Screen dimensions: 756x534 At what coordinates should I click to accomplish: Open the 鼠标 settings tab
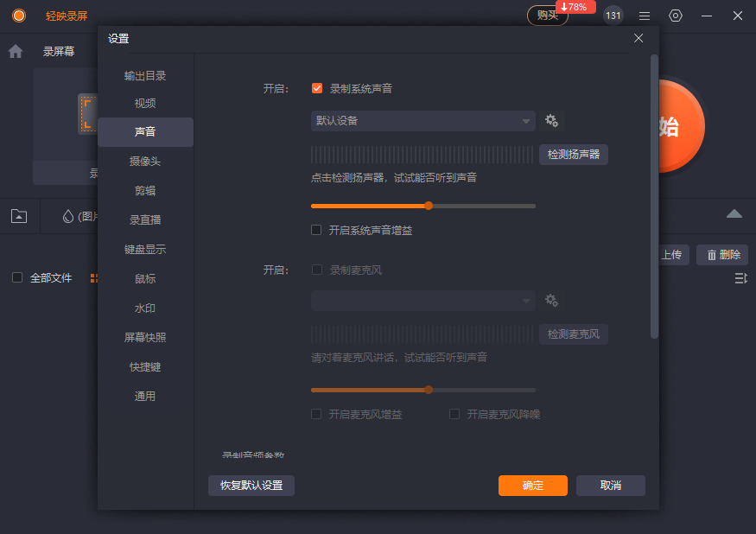[145, 279]
